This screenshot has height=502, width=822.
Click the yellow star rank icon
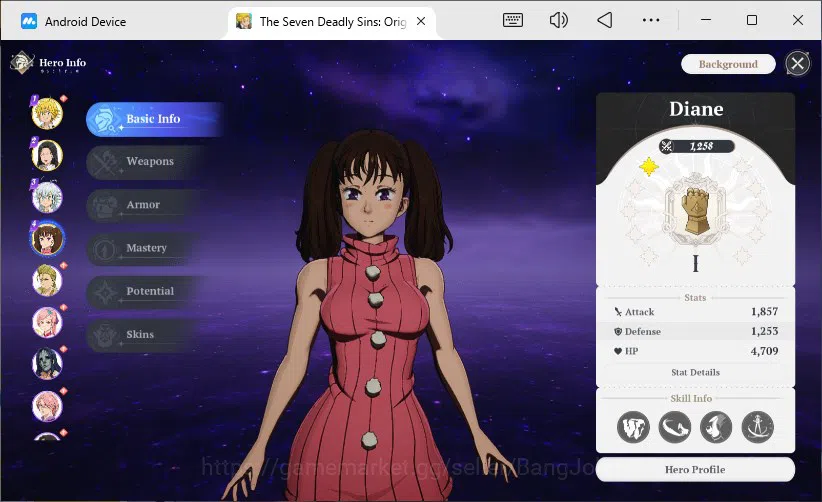648,167
